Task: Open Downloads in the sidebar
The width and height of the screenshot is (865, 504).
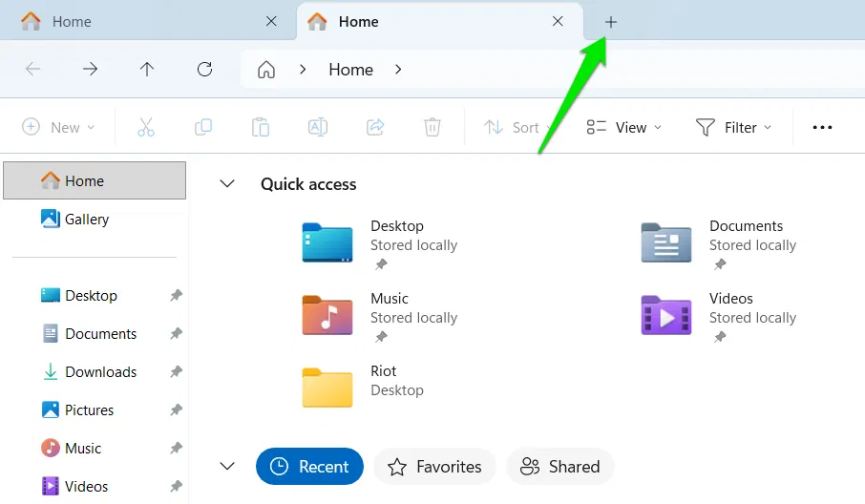Action: [100, 372]
